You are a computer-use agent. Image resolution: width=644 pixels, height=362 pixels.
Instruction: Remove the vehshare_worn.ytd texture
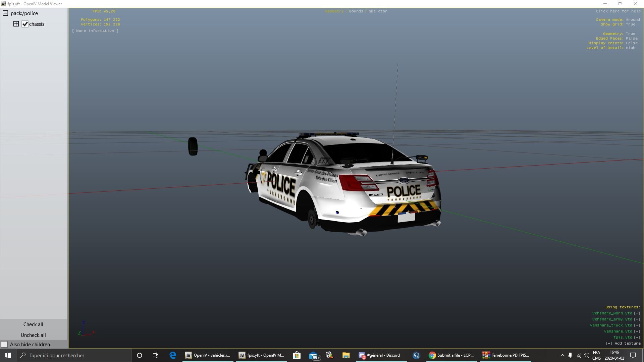637,313
